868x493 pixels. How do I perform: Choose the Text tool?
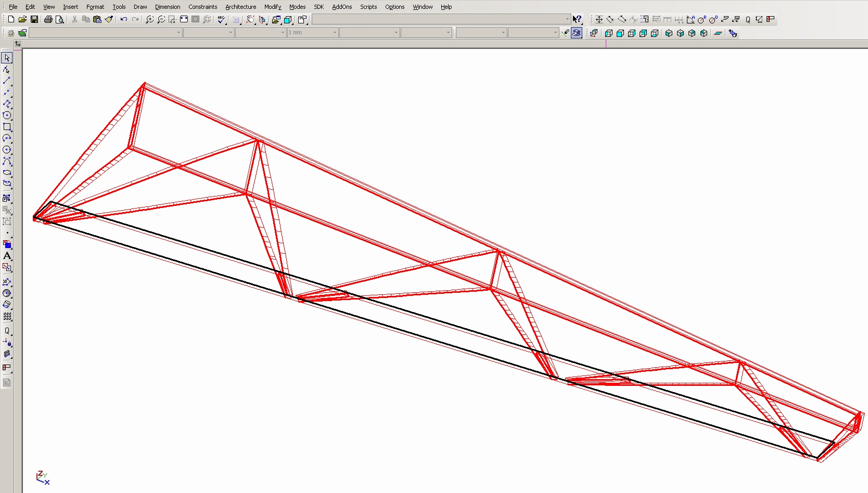[x=7, y=256]
